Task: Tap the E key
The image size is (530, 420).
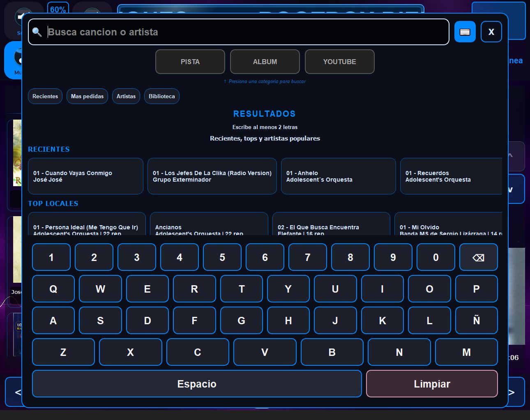Action: tap(147, 289)
